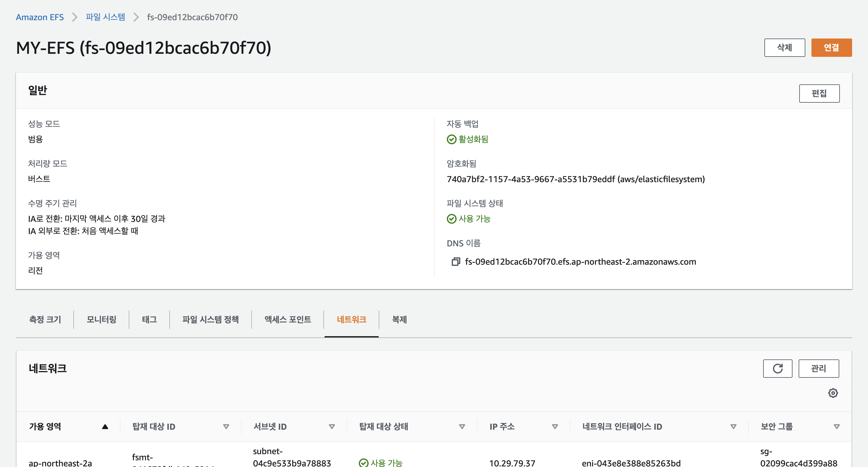Open 파일 시스템 breadcrumb link
The height and width of the screenshot is (467, 868).
pyautogui.click(x=105, y=17)
